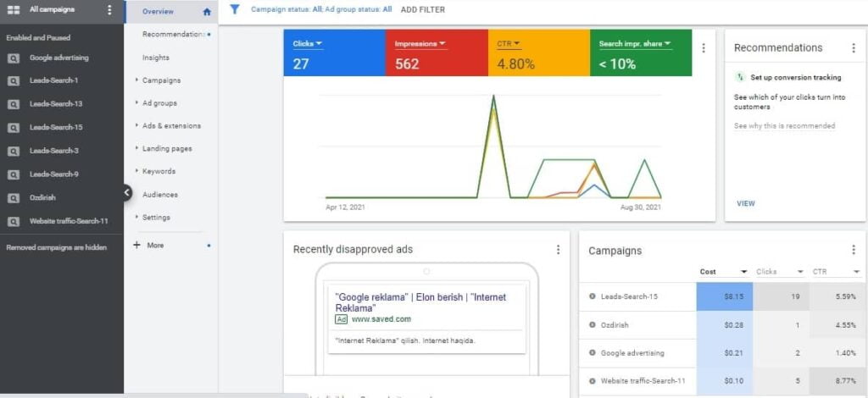Open the All campaigns three-dot menu
The width and height of the screenshot is (868, 398).
[x=109, y=10]
